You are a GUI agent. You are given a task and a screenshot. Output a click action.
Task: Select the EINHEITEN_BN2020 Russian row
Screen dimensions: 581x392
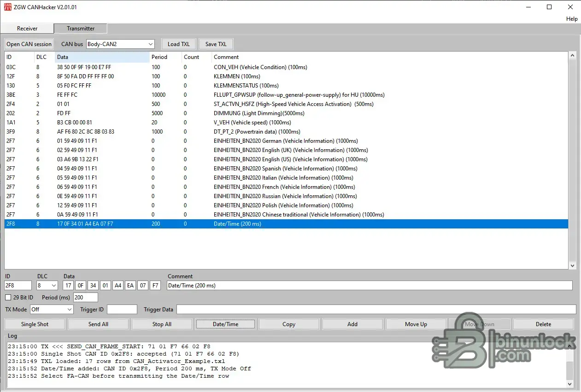tap(286, 196)
